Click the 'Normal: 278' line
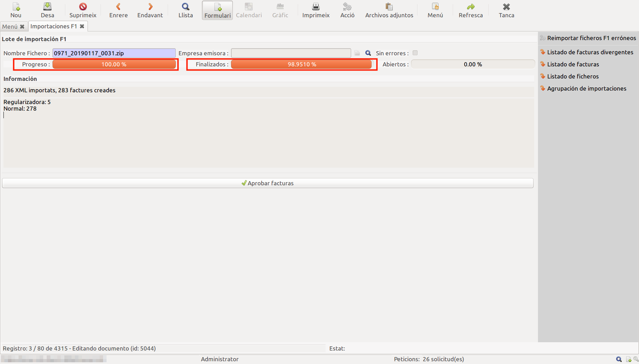Image resolution: width=639 pixels, height=364 pixels. (x=20, y=109)
